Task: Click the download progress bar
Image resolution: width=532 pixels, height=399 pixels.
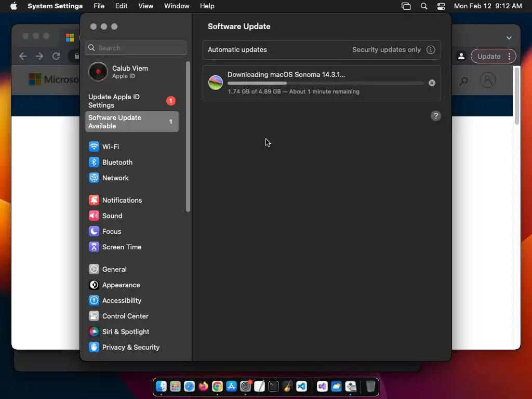Action: (x=326, y=83)
